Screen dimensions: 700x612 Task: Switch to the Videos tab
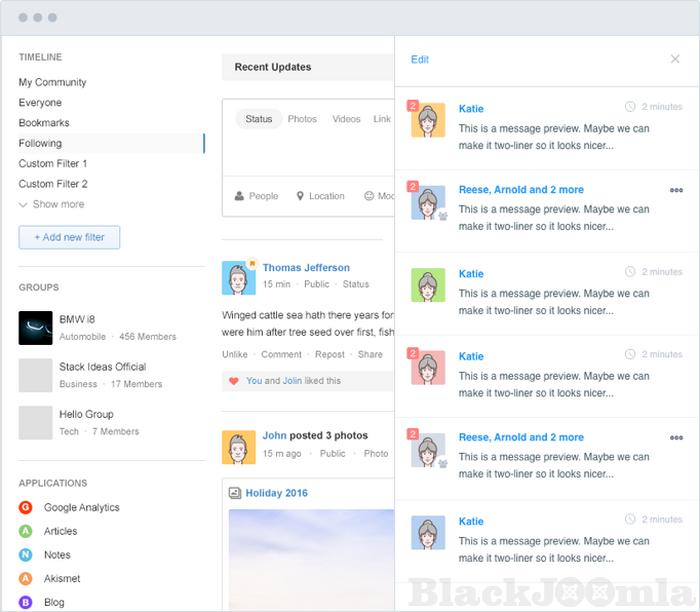click(x=346, y=119)
